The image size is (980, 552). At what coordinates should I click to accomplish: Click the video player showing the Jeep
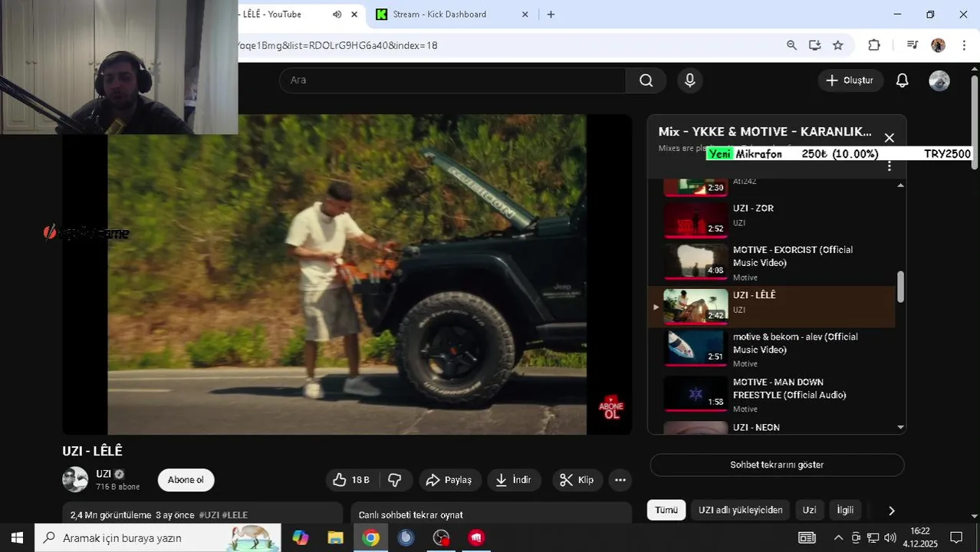[x=347, y=274]
